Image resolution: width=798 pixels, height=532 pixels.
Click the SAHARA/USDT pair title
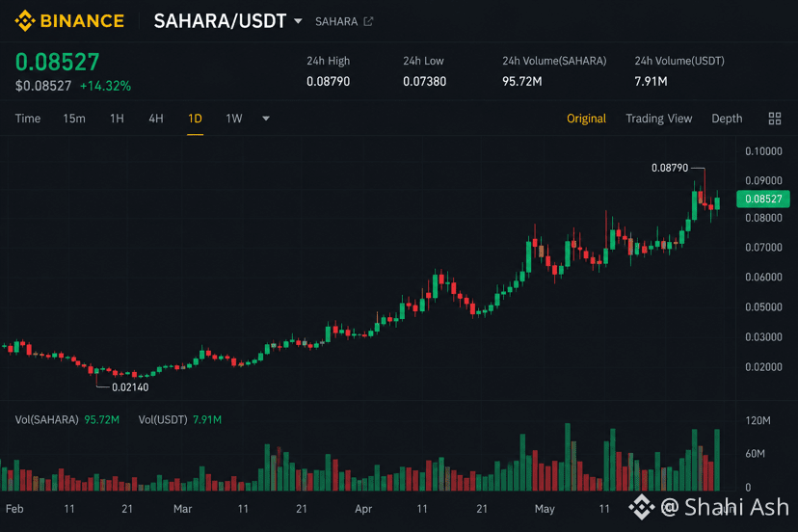point(220,21)
